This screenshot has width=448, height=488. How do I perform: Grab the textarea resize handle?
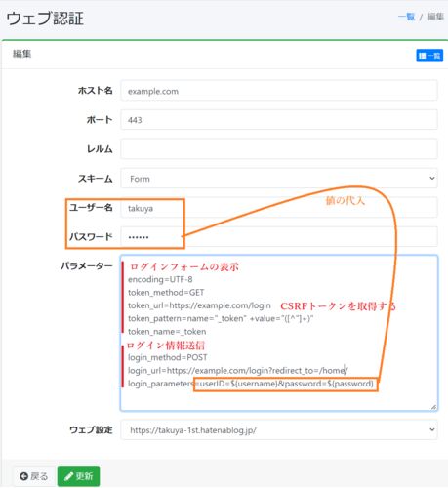pyautogui.click(x=433, y=407)
